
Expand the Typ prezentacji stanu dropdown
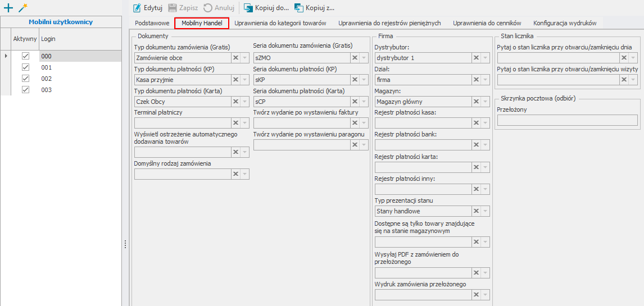[486, 211]
